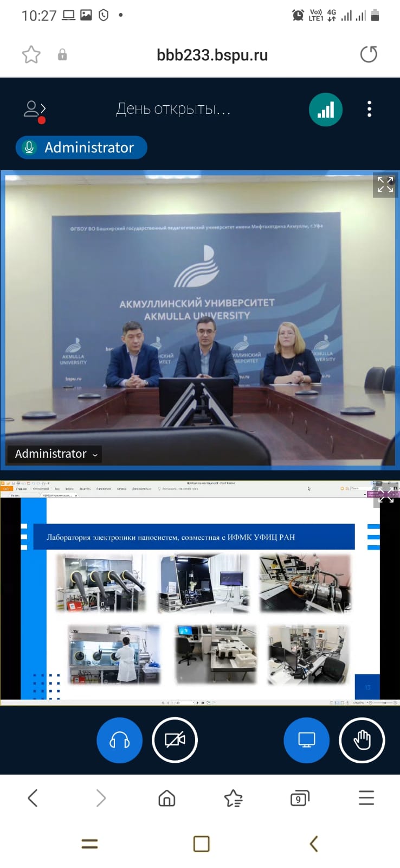This screenshot has height=868, width=400.
Task: Go back in browser navigation
Action: pyautogui.click(x=33, y=798)
